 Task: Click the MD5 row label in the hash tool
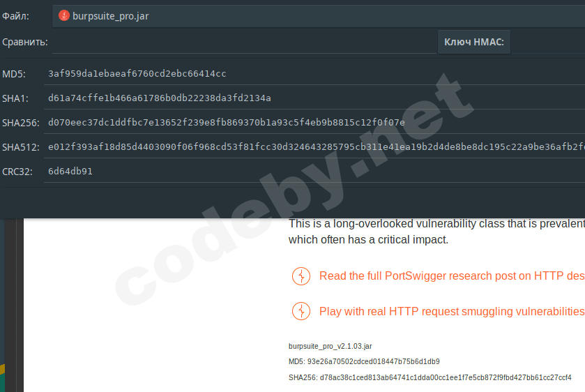(x=14, y=74)
